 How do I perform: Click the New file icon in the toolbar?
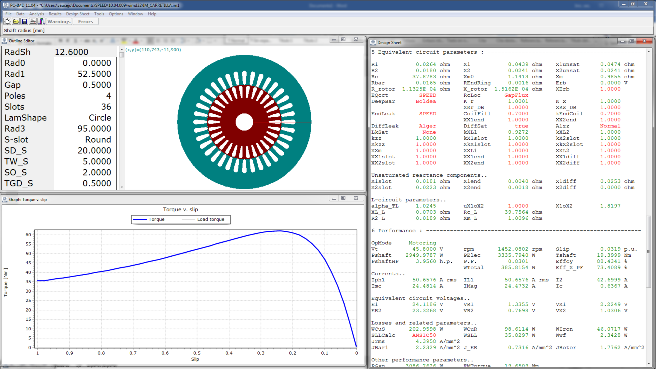tap(7, 21)
